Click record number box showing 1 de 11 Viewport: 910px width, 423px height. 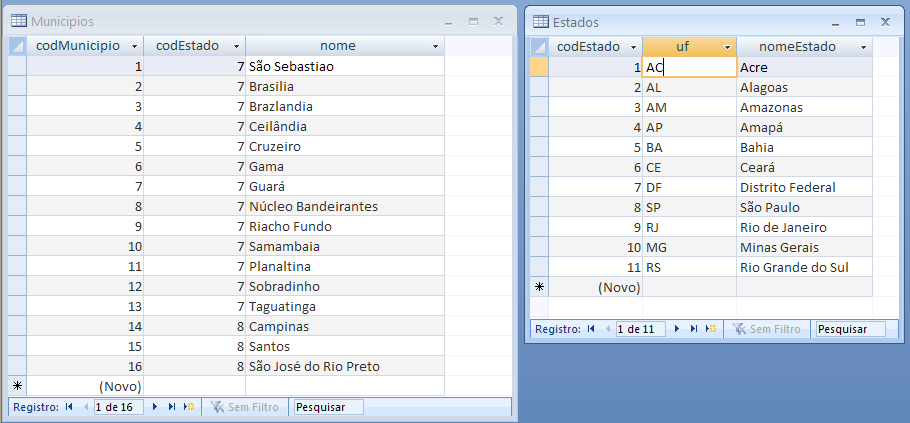(x=641, y=329)
